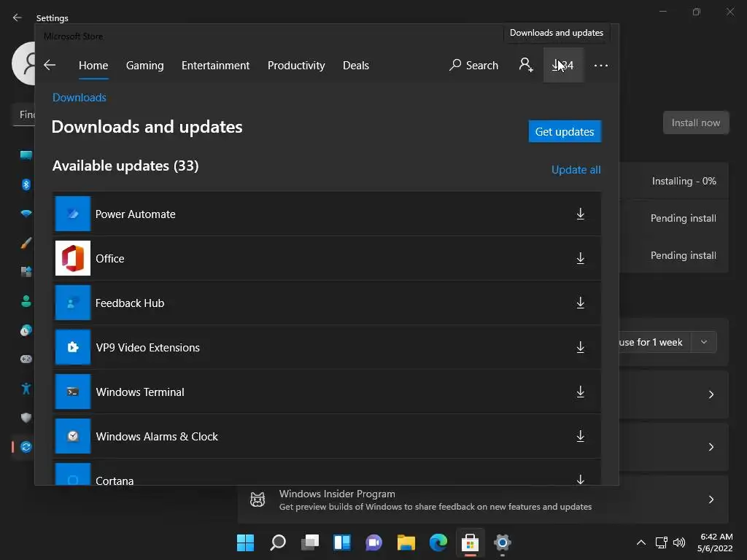Download the Office update
The width and height of the screenshot is (747, 560).
580,259
